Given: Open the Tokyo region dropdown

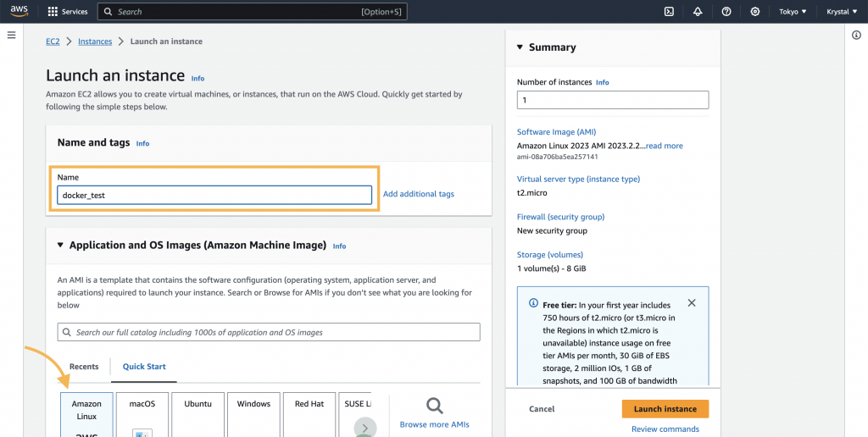Looking at the screenshot, I should point(793,12).
